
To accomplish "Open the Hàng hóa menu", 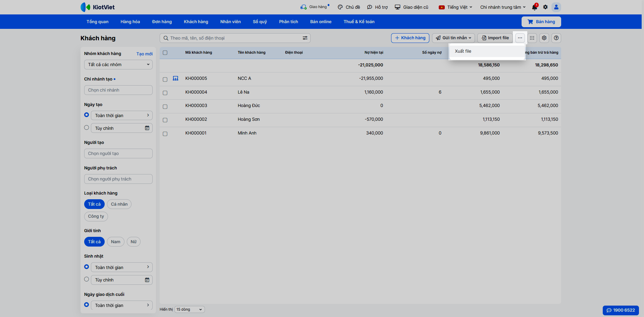I will pyautogui.click(x=130, y=21).
